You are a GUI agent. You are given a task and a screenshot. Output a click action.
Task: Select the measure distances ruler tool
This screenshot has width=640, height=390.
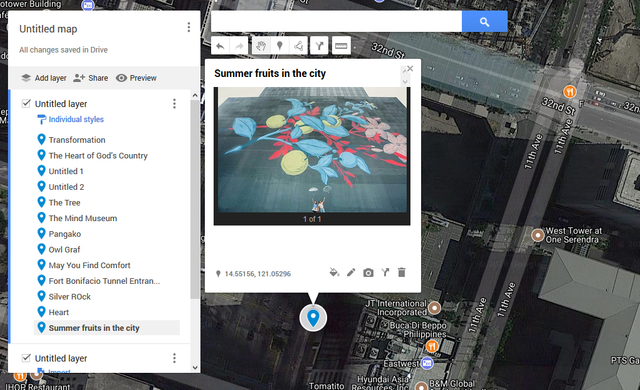[341, 46]
